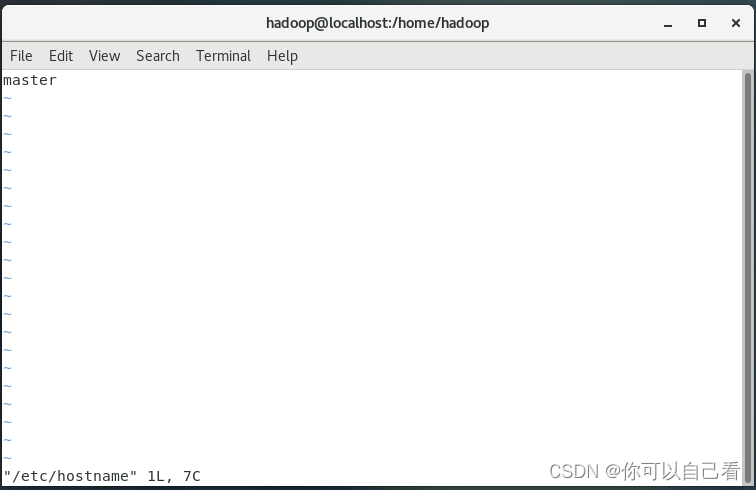Viewport: 756px width, 490px height.
Task: Place cursor at end of master line
Action: point(58,80)
